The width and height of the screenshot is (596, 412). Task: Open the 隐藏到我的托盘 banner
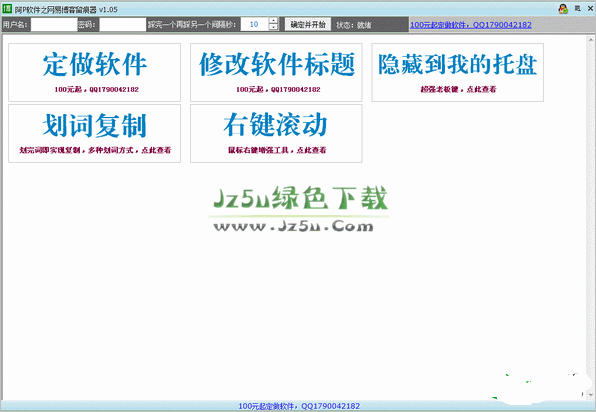[x=458, y=72]
